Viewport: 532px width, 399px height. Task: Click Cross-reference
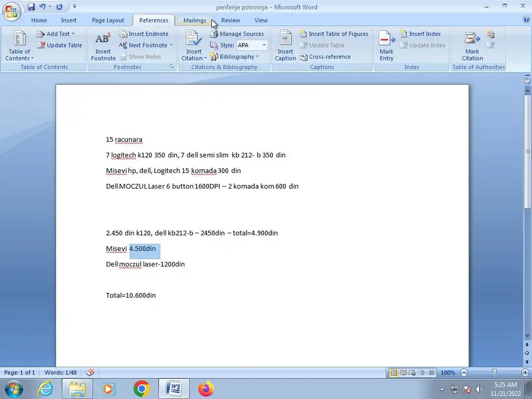tap(325, 57)
